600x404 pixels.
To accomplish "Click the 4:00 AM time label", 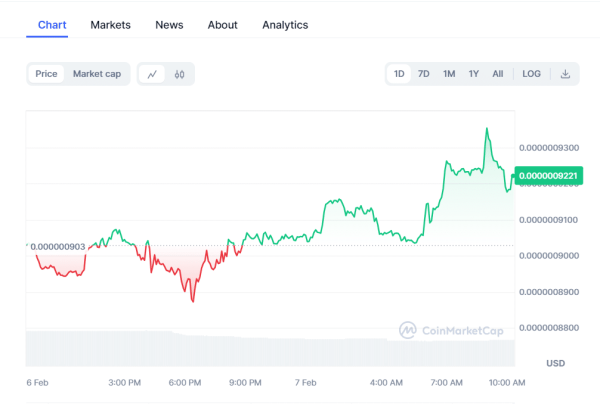I will pyautogui.click(x=386, y=383).
